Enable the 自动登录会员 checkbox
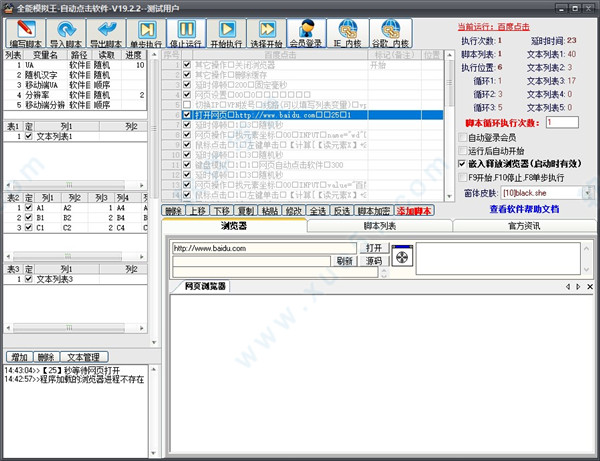This screenshot has height=461, width=600. click(461, 136)
